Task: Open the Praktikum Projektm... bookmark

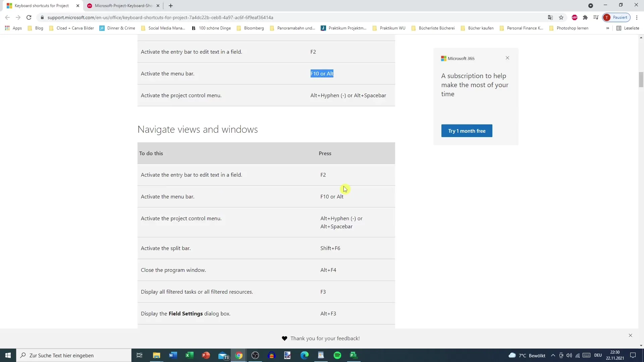Action: pos(344,28)
